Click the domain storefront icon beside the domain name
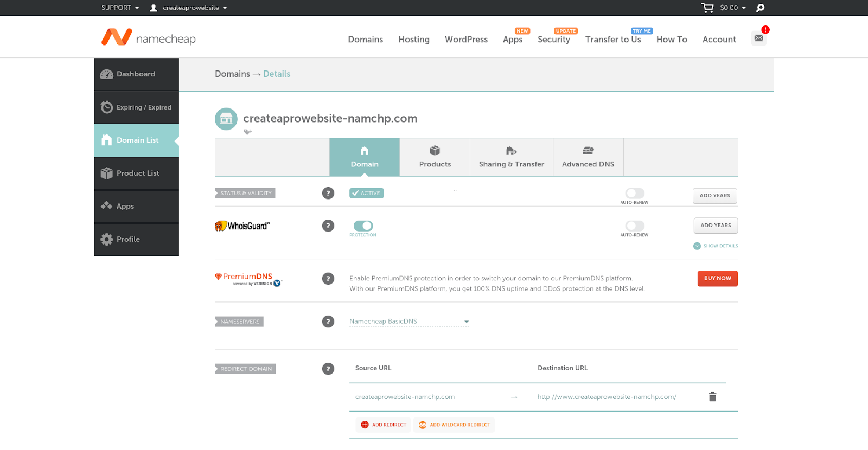The height and width of the screenshot is (450, 868). pyautogui.click(x=226, y=119)
